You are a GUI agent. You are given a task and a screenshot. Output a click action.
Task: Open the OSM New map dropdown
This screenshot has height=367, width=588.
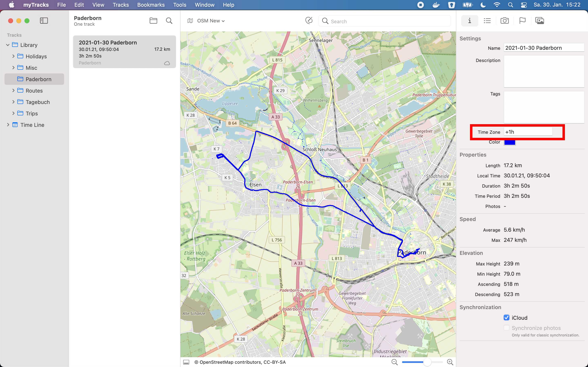click(x=210, y=21)
